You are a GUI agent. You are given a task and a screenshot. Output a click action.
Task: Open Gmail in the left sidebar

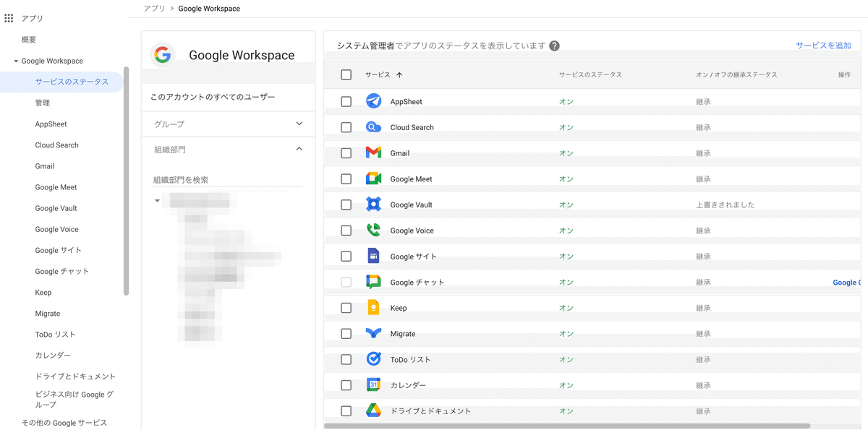(45, 166)
